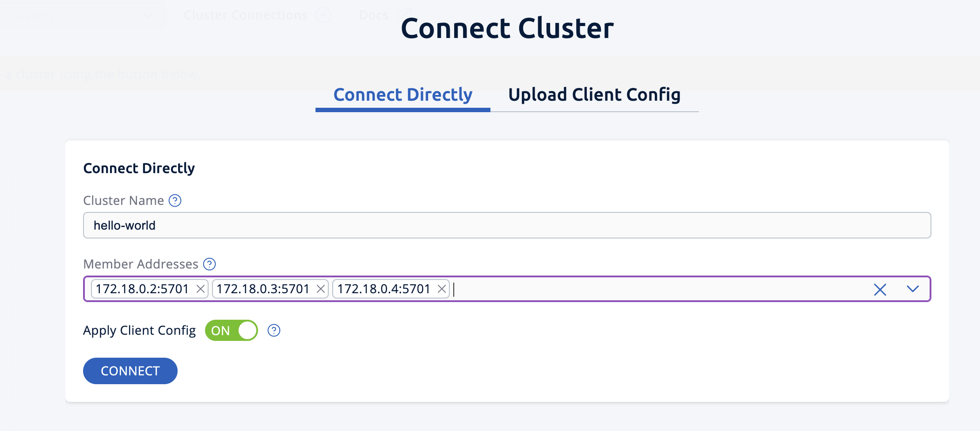This screenshot has width=980, height=431.
Task: Open Cluster Connections in the top bar
Action: click(246, 15)
